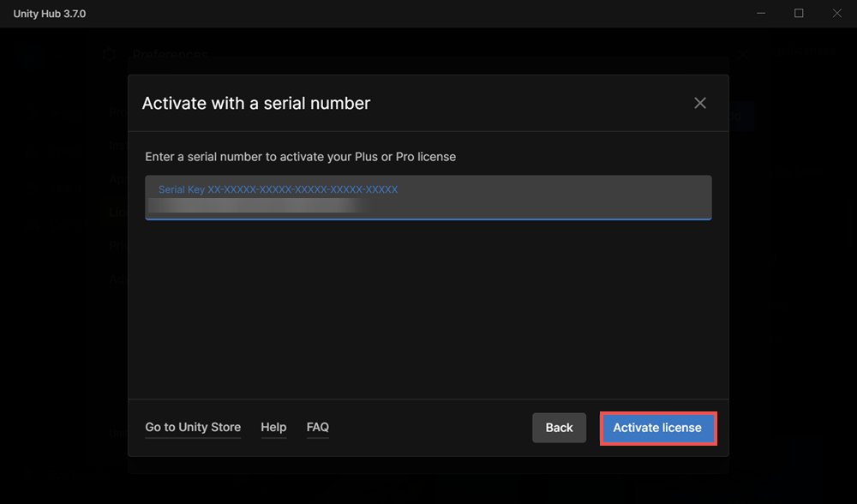Viewport: 857px width, 504px height.
Task: Minimize the Unity Hub window
Action: point(760,13)
